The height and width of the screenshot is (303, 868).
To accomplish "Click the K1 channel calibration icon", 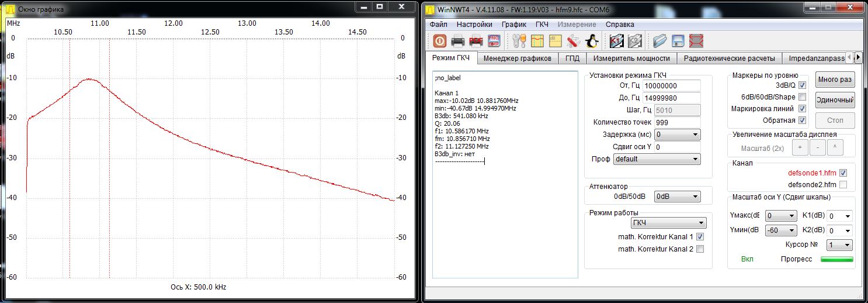I will [x=616, y=41].
